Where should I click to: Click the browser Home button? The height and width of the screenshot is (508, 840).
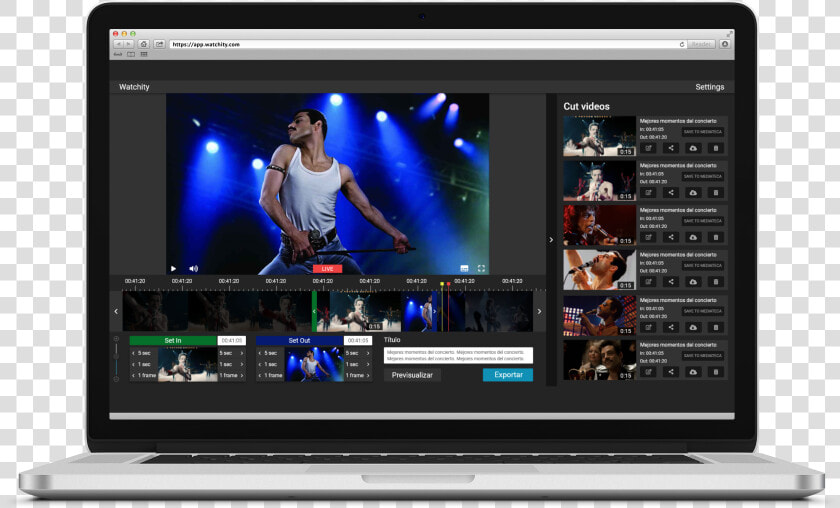pyautogui.click(x=144, y=44)
